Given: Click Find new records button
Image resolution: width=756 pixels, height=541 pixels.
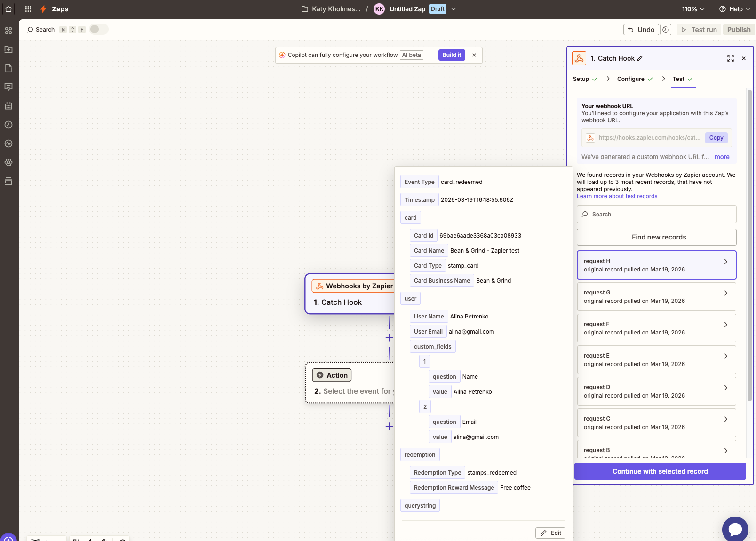Looking at the screenshot, I should (657, 237).
